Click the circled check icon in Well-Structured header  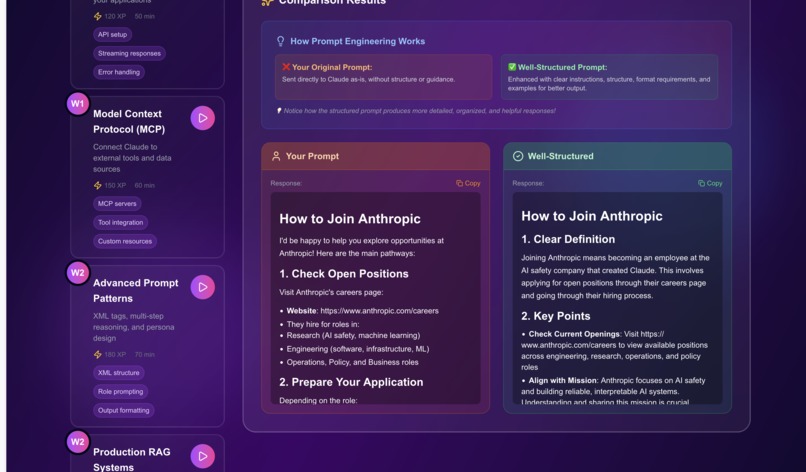pos(518,156)
